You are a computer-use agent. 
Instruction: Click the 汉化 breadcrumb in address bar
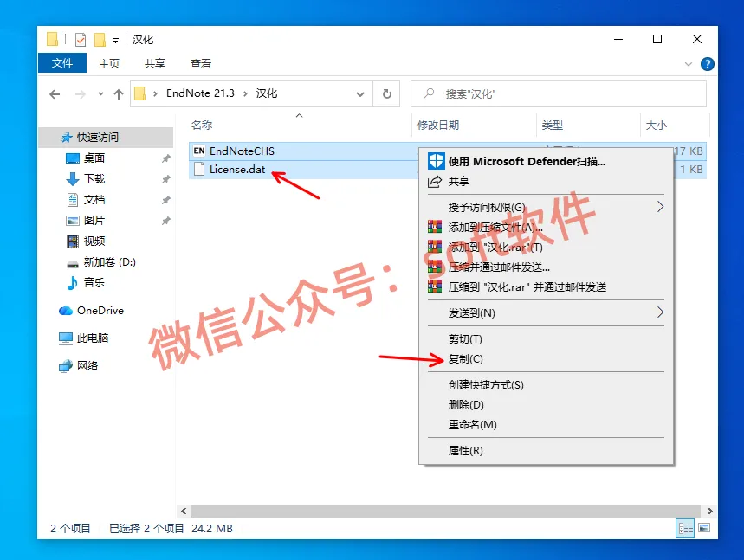[267, 93]
